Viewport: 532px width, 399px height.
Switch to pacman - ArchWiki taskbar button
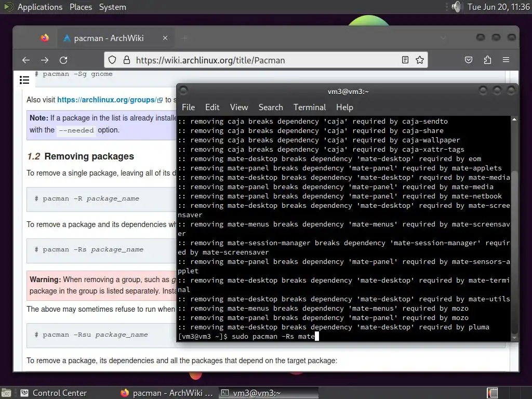167,393
